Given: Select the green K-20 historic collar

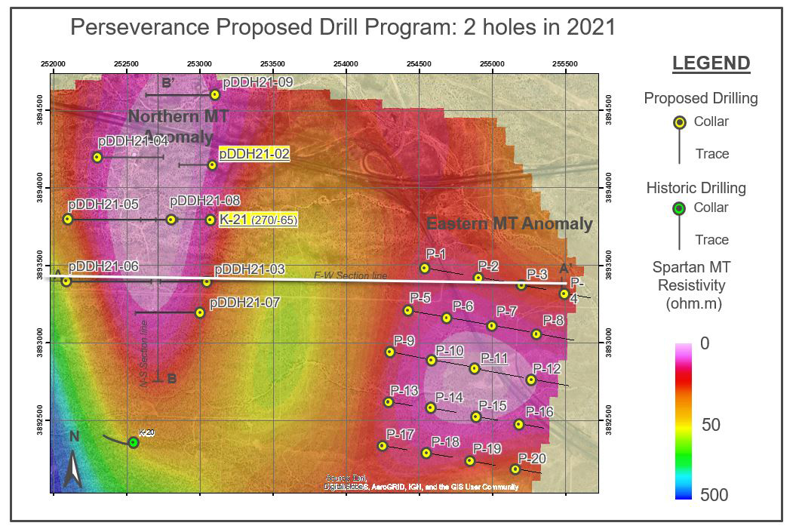Looking at the screenshot, I should click(x=134, y=442).
